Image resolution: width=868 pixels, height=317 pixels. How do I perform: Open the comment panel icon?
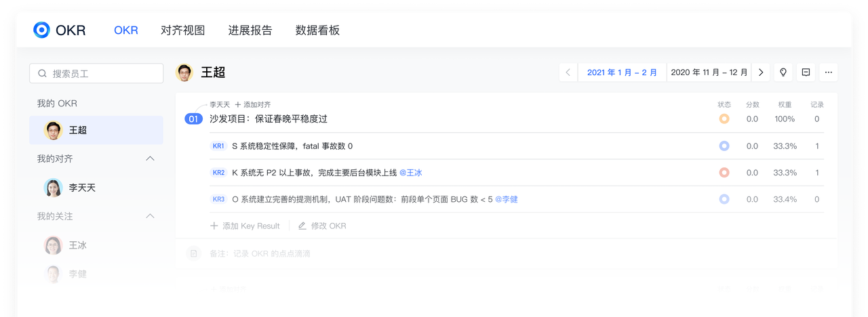point(806,72)
